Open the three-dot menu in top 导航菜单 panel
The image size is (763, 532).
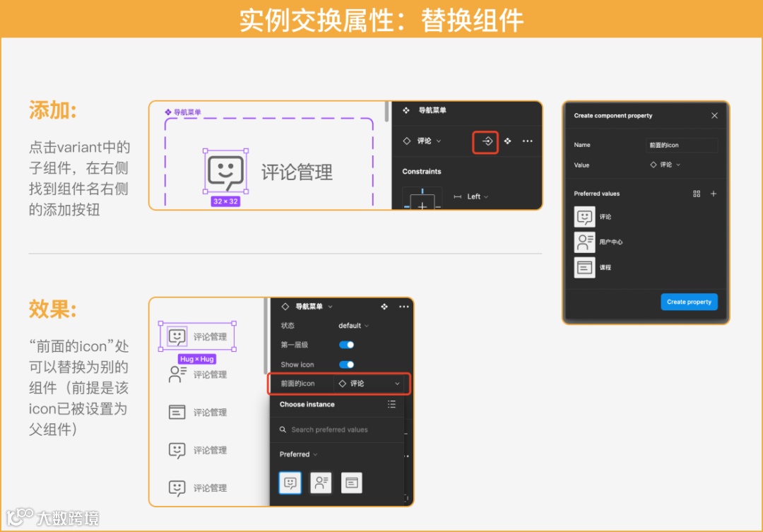528,141
